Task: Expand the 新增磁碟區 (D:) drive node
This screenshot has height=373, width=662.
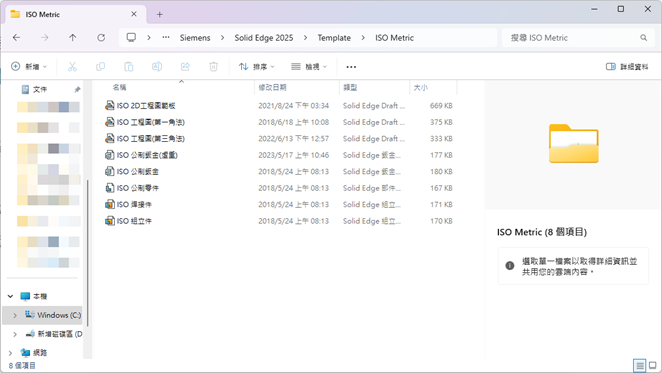Action: coord(15,334)
